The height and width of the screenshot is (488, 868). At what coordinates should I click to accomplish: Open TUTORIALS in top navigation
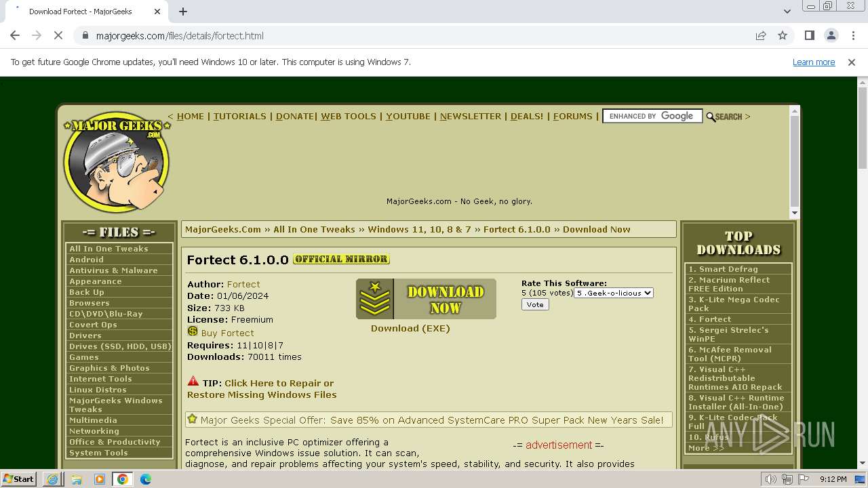[x=240, y=117]
